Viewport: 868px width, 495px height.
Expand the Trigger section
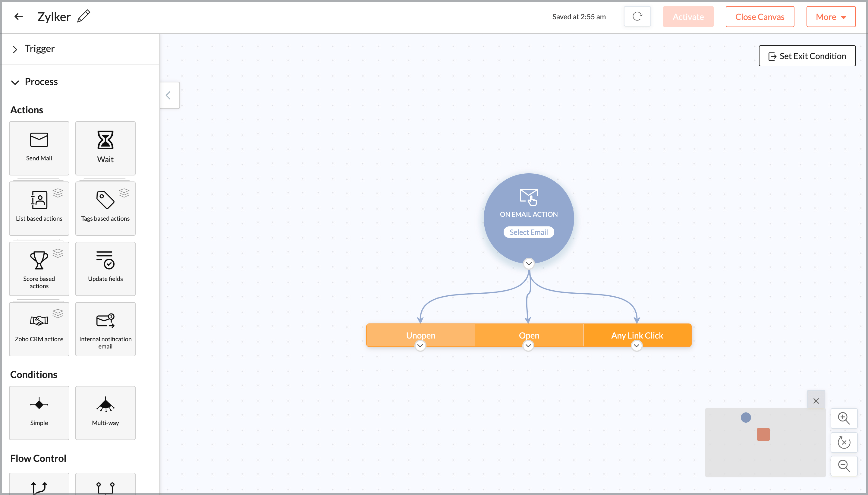coord(15,49)
